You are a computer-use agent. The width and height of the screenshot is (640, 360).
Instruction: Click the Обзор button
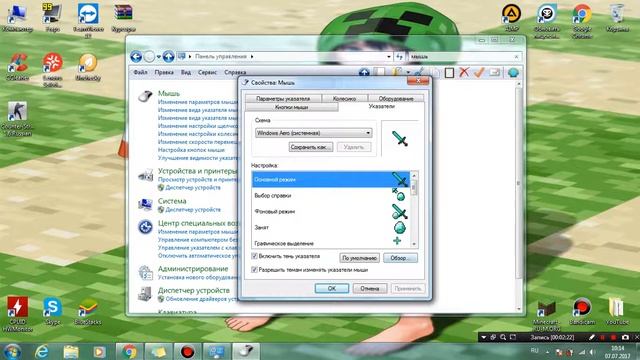click(400, 258)
